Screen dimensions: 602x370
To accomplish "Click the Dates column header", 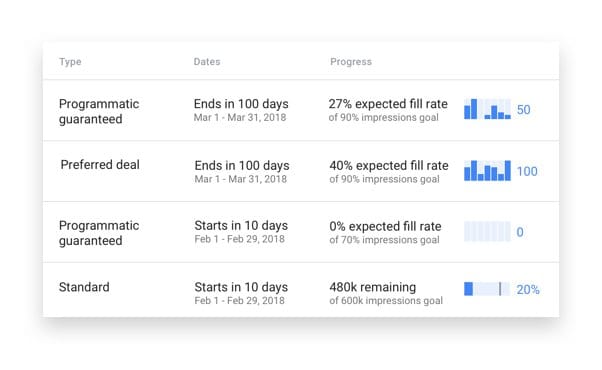I will [x=207, y=62].
